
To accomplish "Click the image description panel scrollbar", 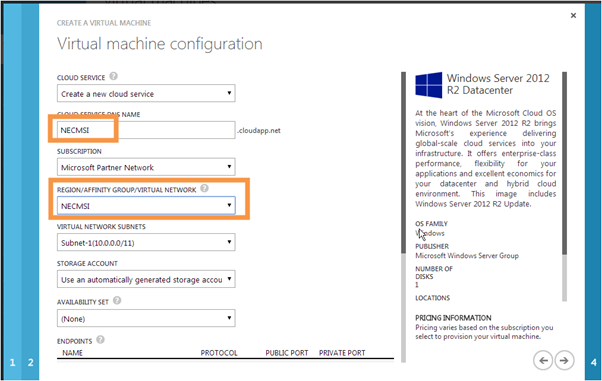I will (564, 186).
